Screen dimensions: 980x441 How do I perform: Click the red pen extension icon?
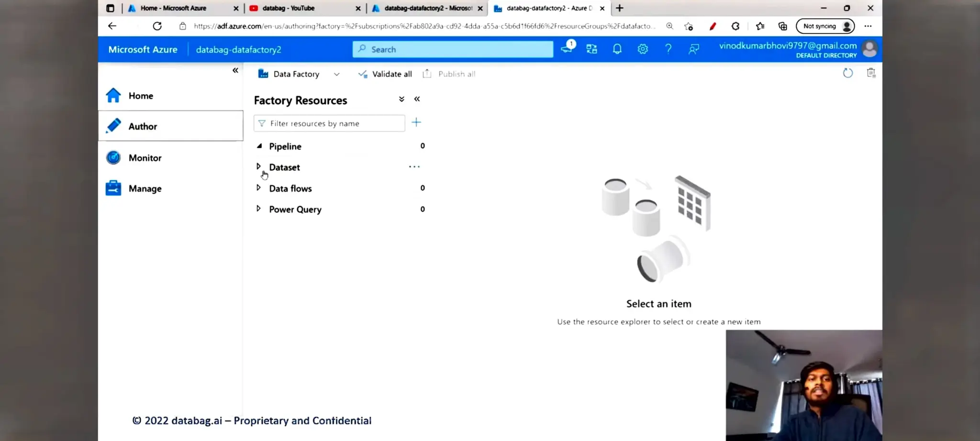coord(713,26)
